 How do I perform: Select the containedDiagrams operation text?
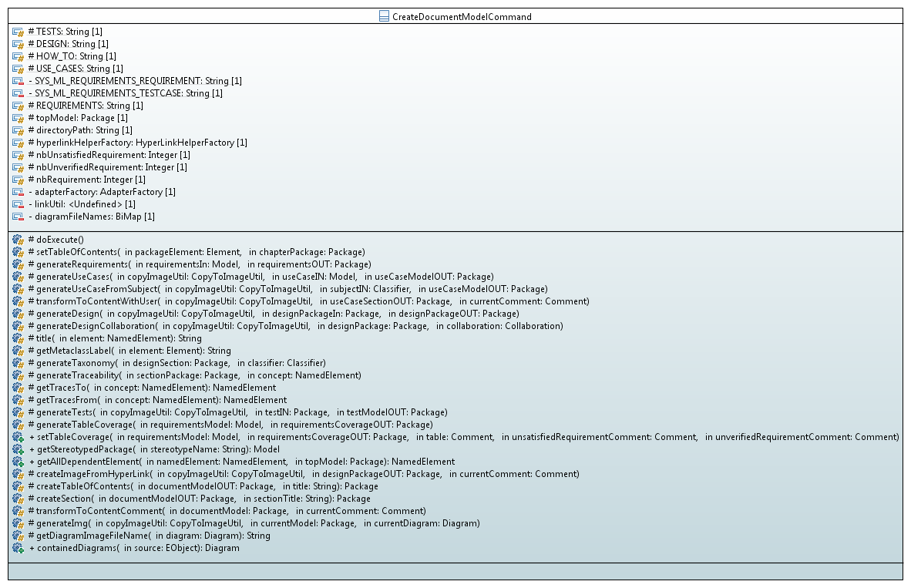pyautogui.click(x=134, y=548)
